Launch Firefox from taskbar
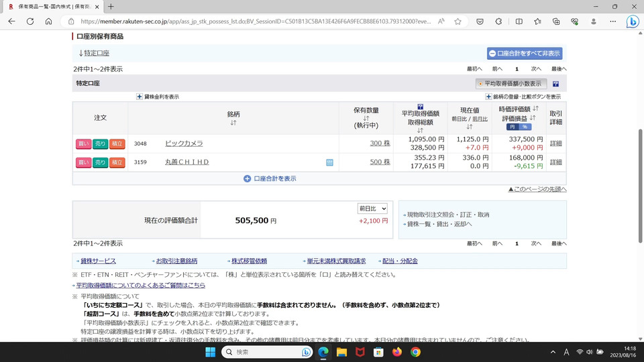The width and height of the screenshot is (644, 362). [396, 352]
